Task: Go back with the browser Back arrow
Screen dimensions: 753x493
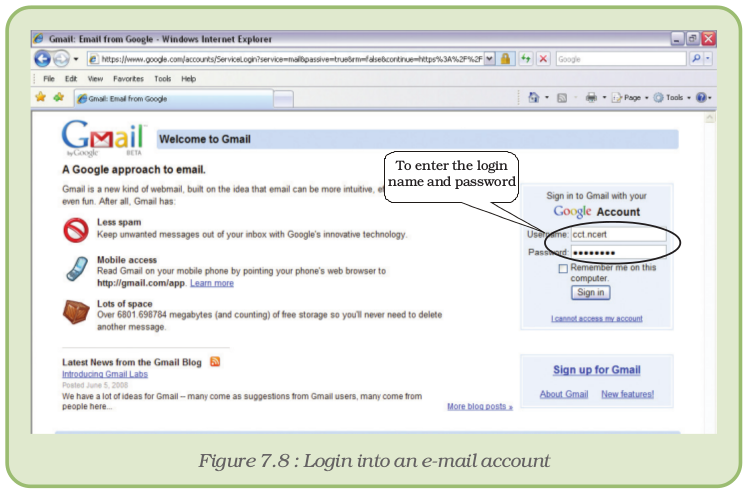Action: 43,59
